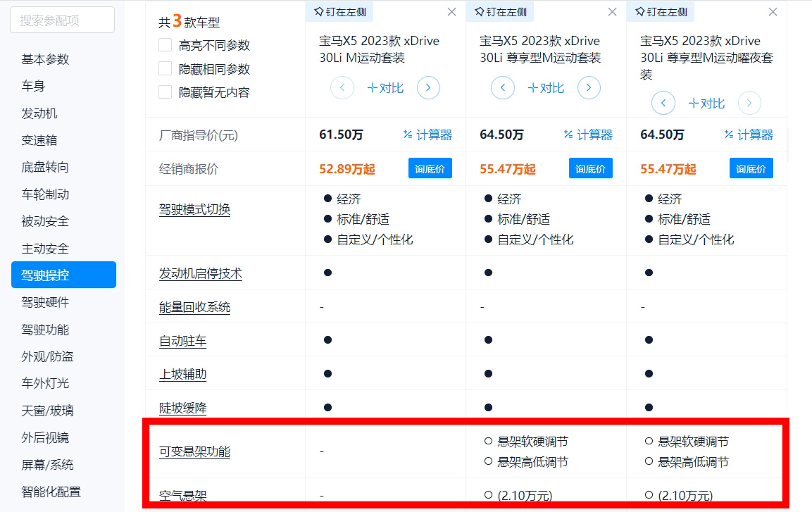Viewport: 812px width, 512px height.
Task: Jump to 天窗/玻璃 section
Action: point(48,411)
